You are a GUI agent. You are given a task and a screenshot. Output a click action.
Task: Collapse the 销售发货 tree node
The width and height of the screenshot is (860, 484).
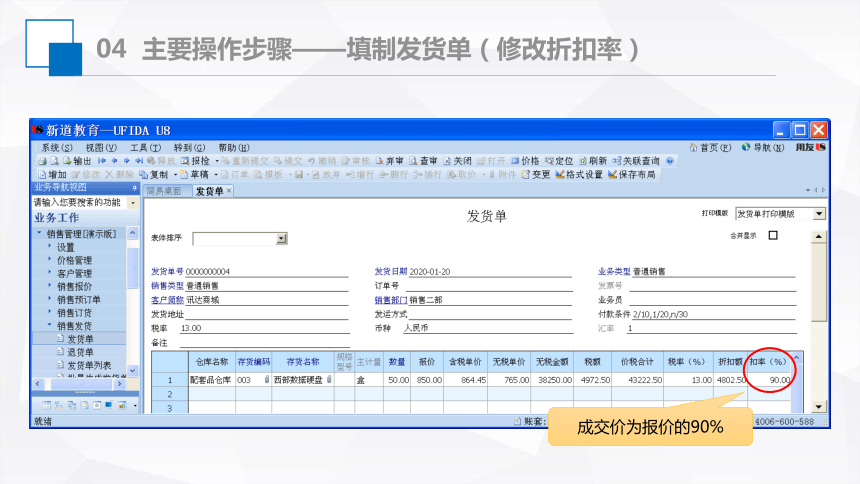49,325
